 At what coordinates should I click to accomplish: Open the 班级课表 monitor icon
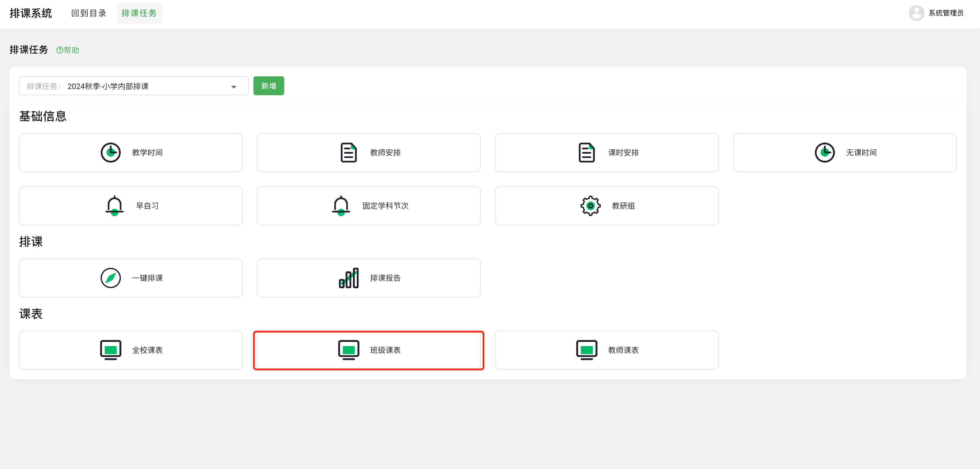pyautogui.click(x=348, y=350)
